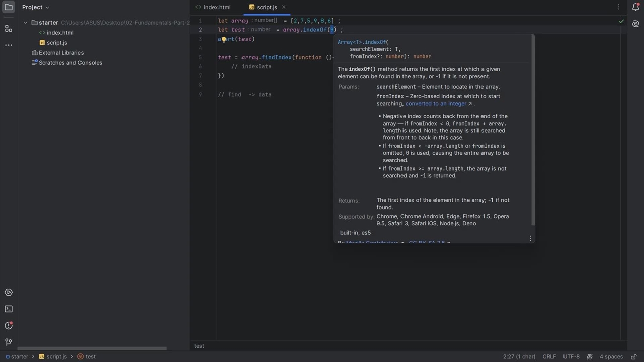Toggle code inspection highlighting in status bar
This screenshot has width=644, height=362.
click(589, 357)
